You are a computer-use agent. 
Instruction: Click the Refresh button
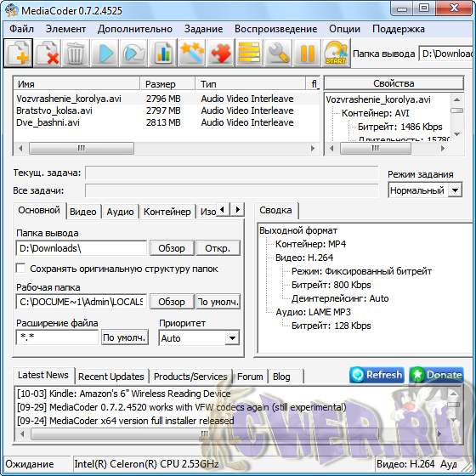(377, 375)
